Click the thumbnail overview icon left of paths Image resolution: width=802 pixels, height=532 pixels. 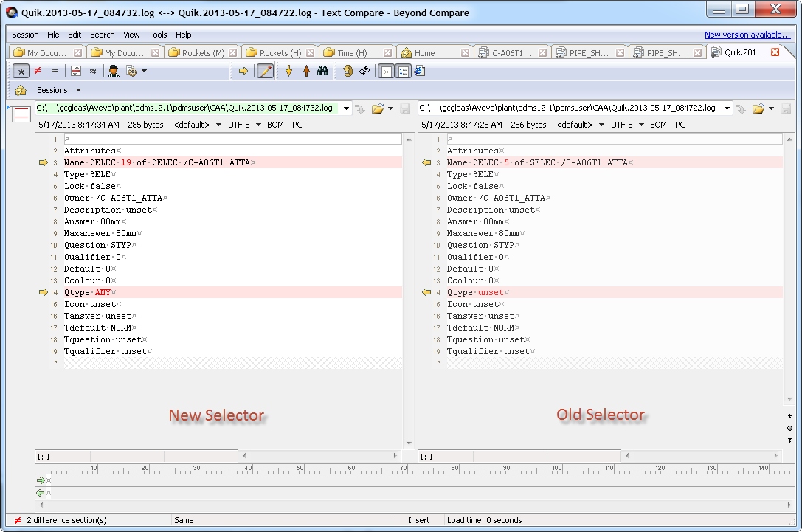point(21,113)
